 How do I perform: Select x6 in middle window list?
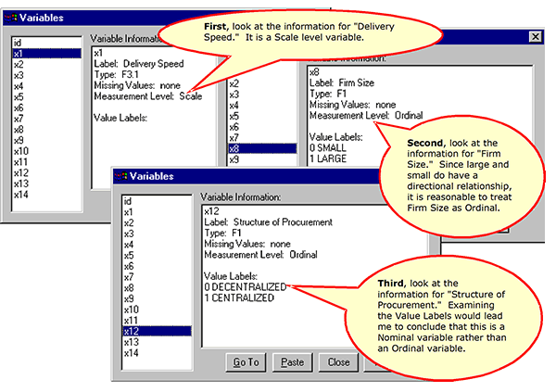(262, 127)
